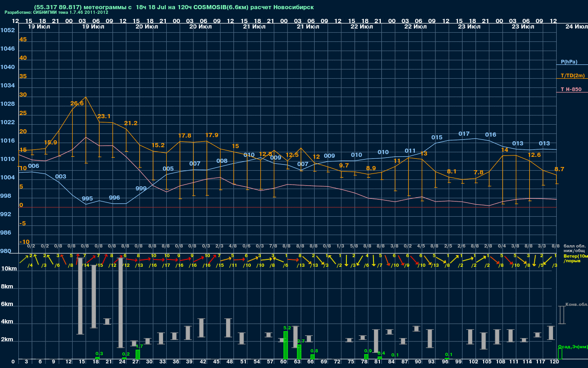Click the 'Разработано: СИБНИГМИ' credit line
Screen dimensions: 588x368
[57, 13]
